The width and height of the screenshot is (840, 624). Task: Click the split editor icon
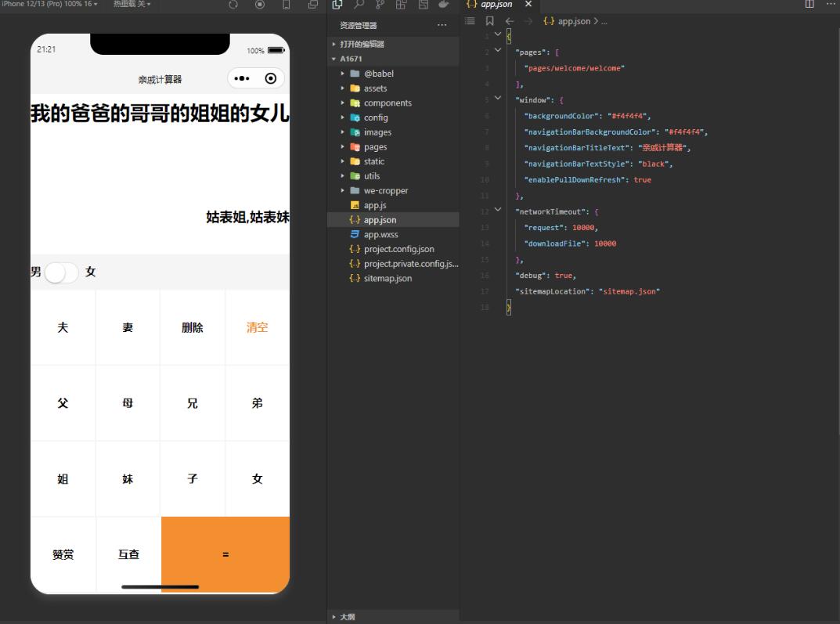click(809, 5)
